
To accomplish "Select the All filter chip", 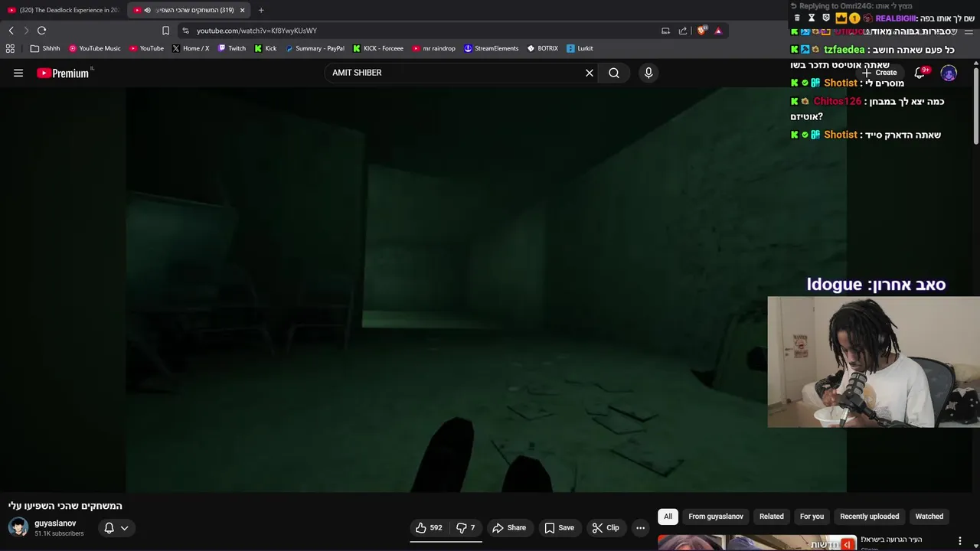I will (668, 517).
